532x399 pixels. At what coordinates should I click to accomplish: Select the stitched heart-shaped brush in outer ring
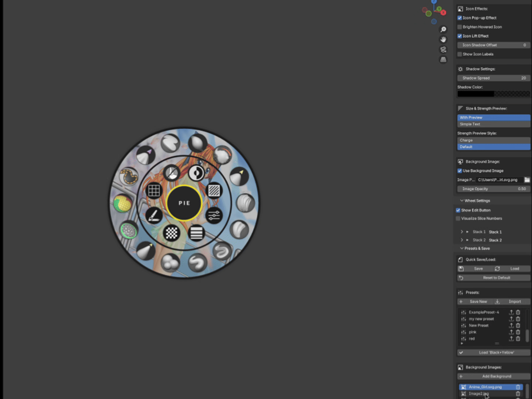(x=129, y=177)
